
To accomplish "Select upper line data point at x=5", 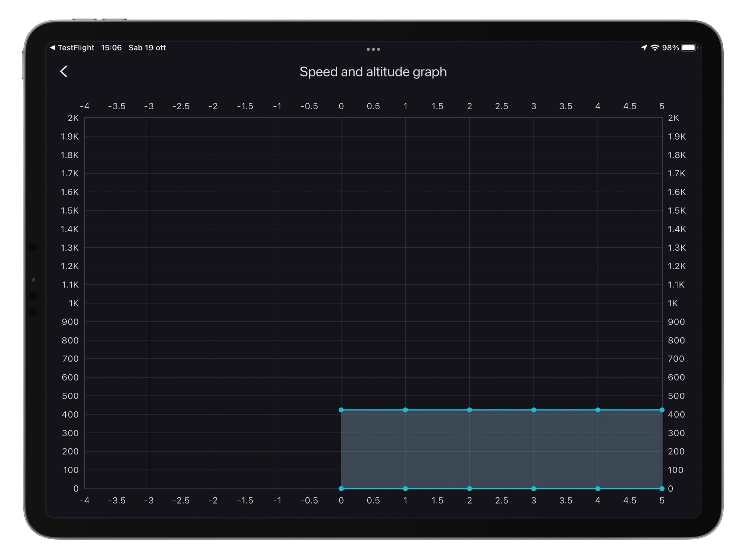I will 662,410.
